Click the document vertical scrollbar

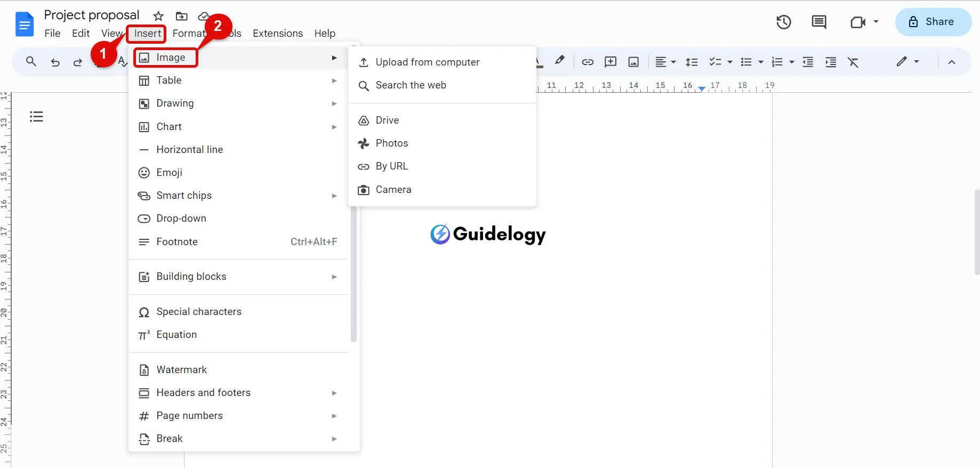tap(977, 232)
